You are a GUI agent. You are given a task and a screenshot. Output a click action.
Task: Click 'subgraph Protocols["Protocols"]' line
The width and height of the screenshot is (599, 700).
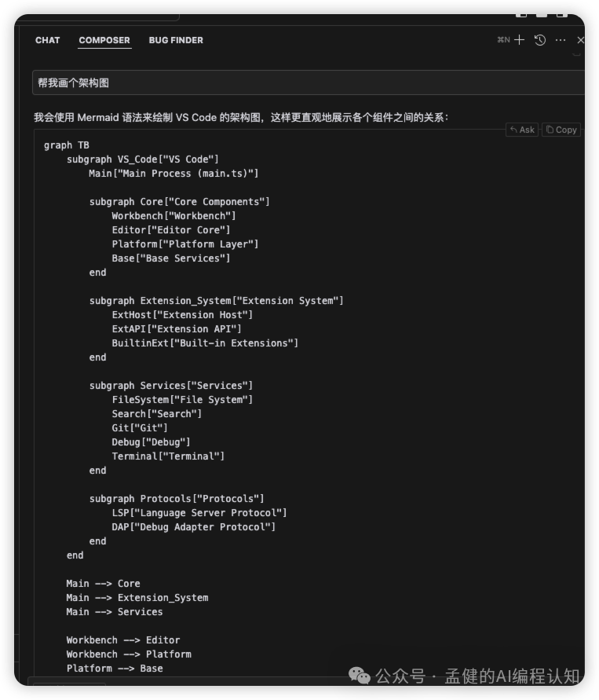pos(177,499)
